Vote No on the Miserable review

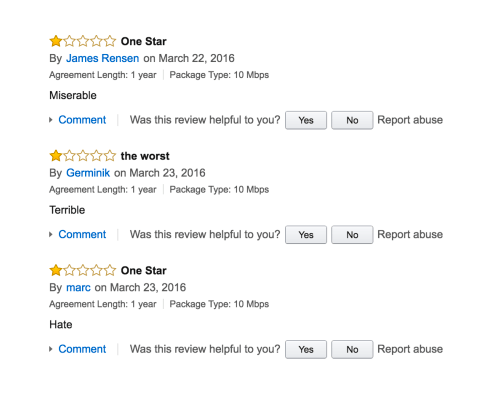tap(352, 120)
